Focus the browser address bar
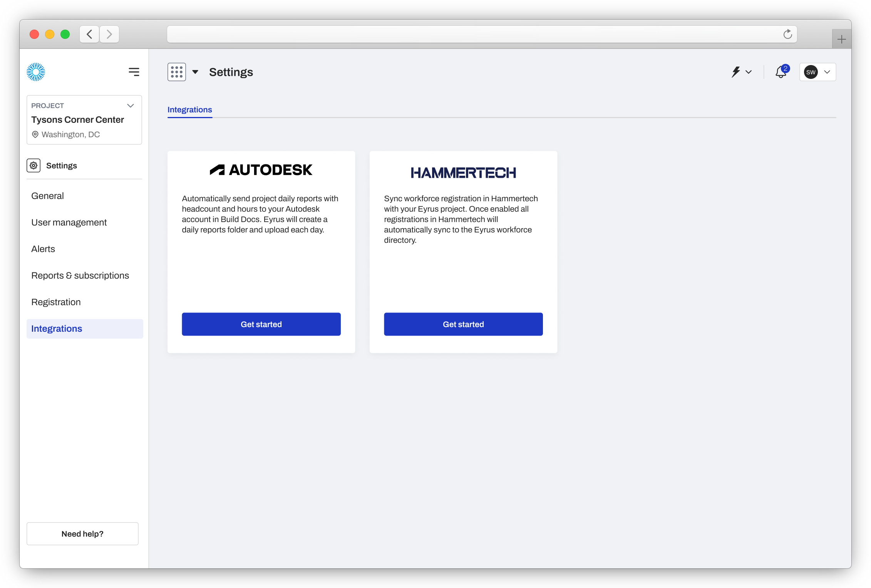Screen dimensions: 871x588 (482, 34)
